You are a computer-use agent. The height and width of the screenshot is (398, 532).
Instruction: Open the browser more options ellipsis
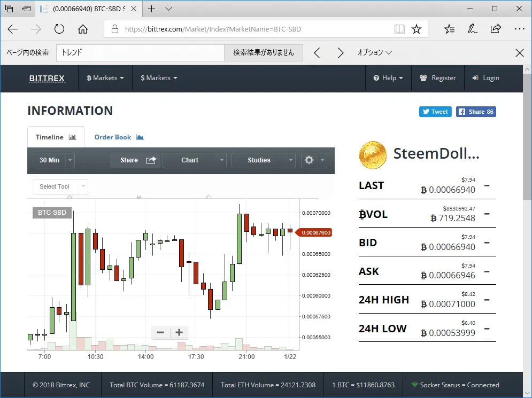[520, 29]
